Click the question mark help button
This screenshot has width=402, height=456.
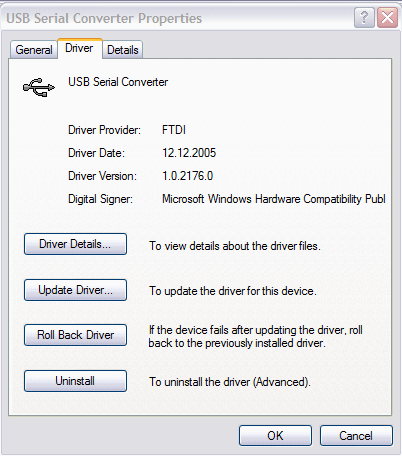pos(364,17)
